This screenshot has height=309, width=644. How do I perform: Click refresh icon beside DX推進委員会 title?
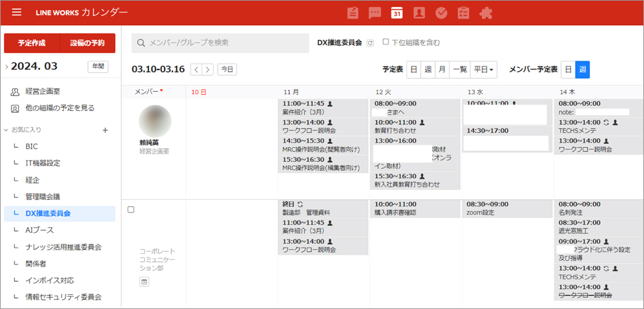[370, 43]
